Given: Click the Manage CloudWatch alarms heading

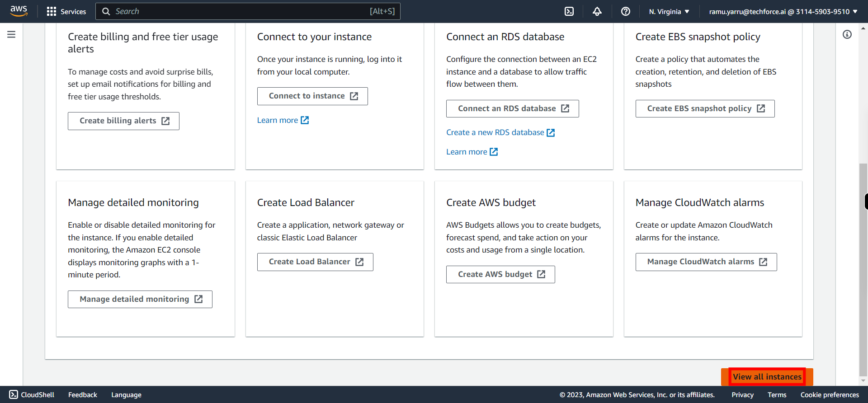Looking at the screenshot, I should (700, 203).
